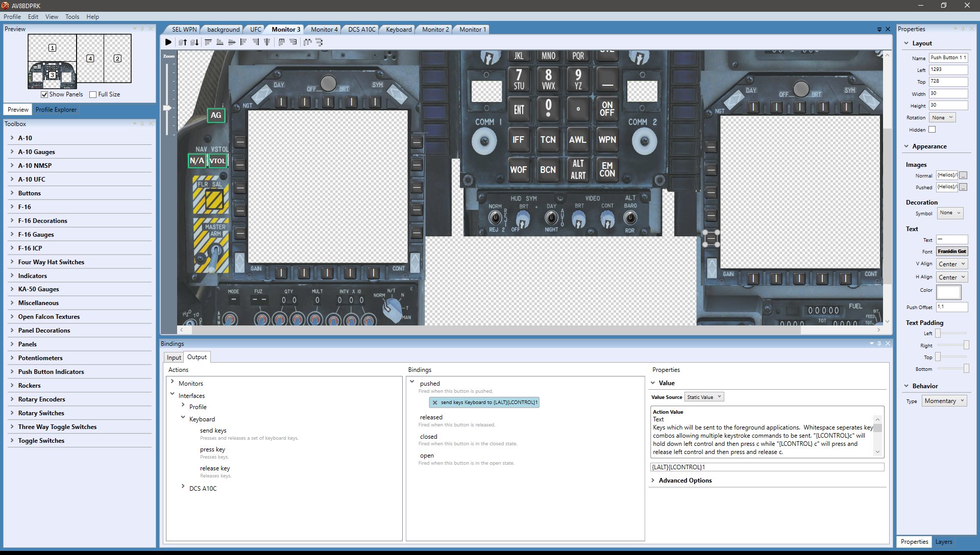Open the Symbol decoration dropdown
The width and height of the screenshot is (980, 555).
point(950,213)
